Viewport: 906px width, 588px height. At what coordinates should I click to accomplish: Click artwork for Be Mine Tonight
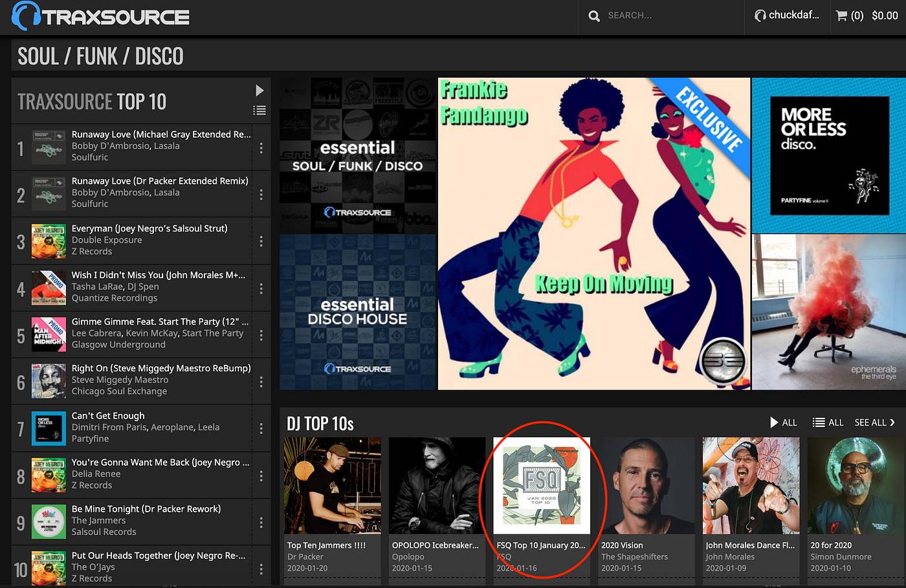point(49,522)
